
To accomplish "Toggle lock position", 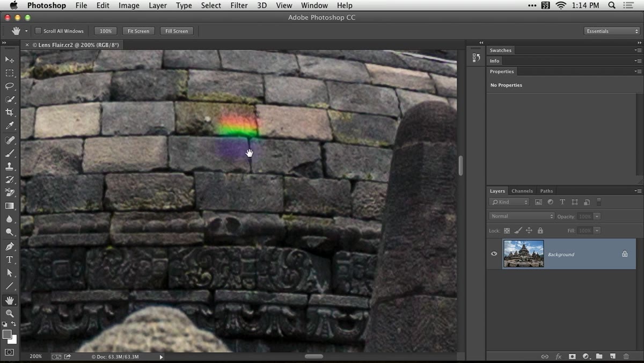I will pyautogui.click(x=529, y=230).
